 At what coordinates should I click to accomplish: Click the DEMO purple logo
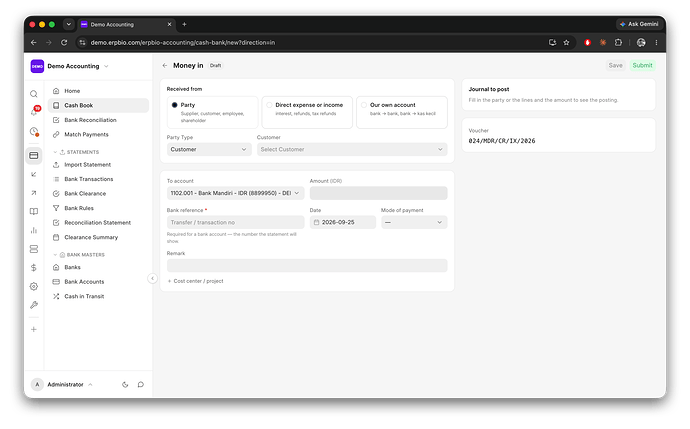coord(37,66)
